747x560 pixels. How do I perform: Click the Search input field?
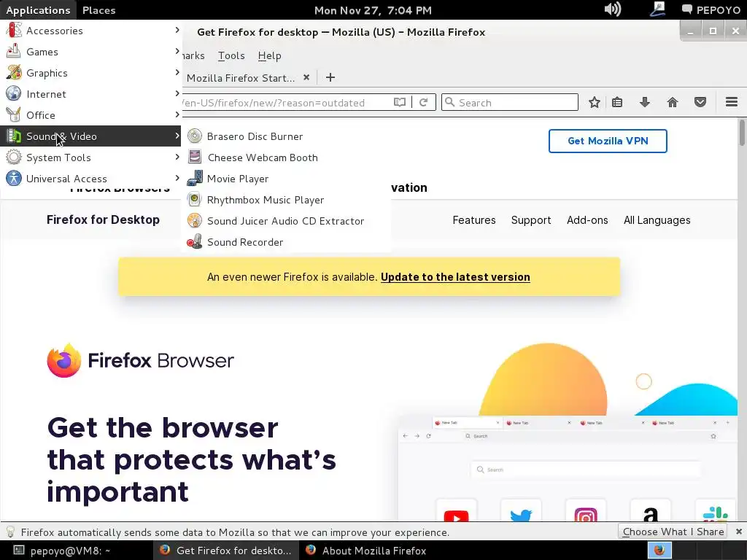(510, 102)
